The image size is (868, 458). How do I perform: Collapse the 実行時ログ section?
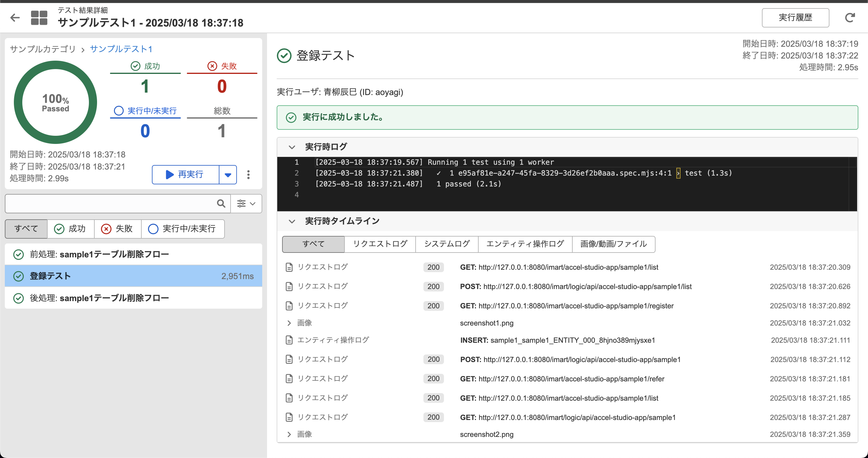(x=292, y=147)
